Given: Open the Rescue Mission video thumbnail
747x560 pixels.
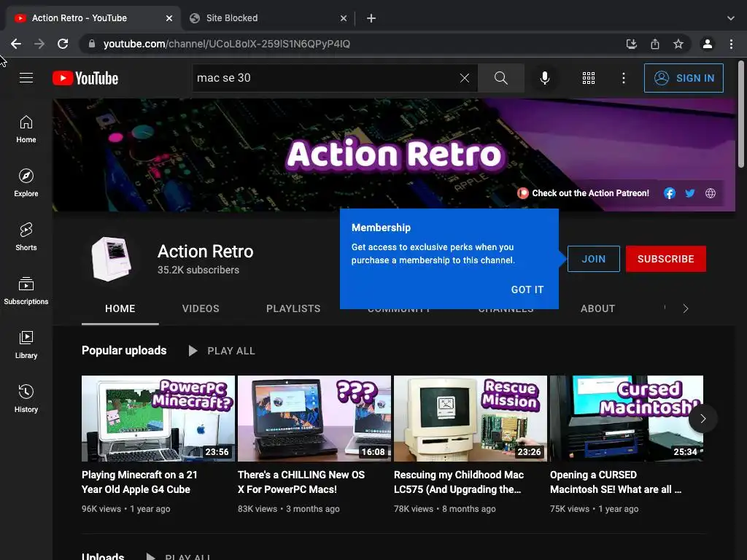Looking at the screenshot, I should (x=471, y=419).
